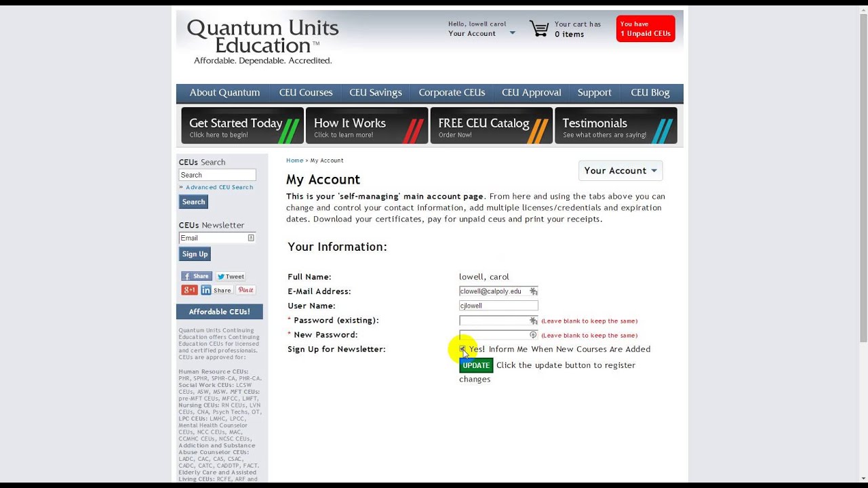Image resolution: width=868 pixels, height=488 pixels.
Task: Click the red Unpaid CEUs notice
Action: pos(646,28)
